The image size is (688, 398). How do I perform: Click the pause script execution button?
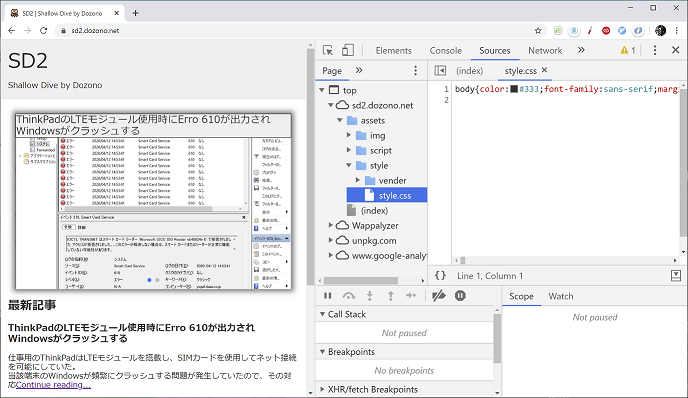(327, 296)
